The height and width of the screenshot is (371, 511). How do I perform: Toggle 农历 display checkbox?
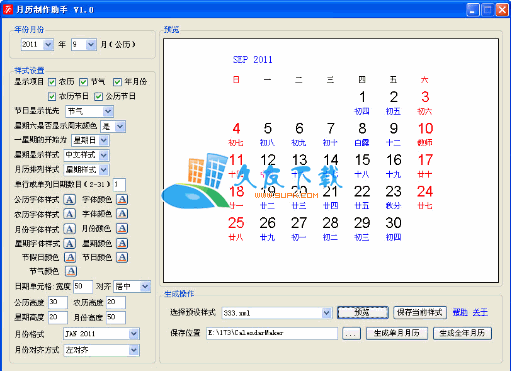pyautogui.click(x=52, y=82)
